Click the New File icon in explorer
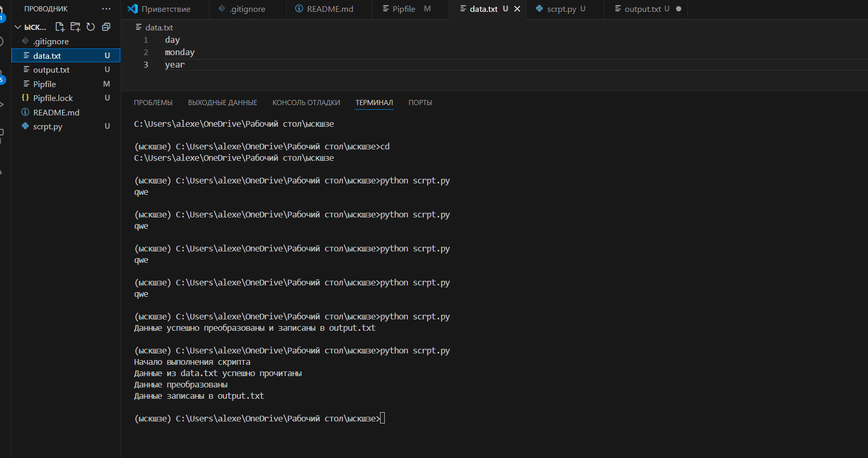 coord(60,27)
